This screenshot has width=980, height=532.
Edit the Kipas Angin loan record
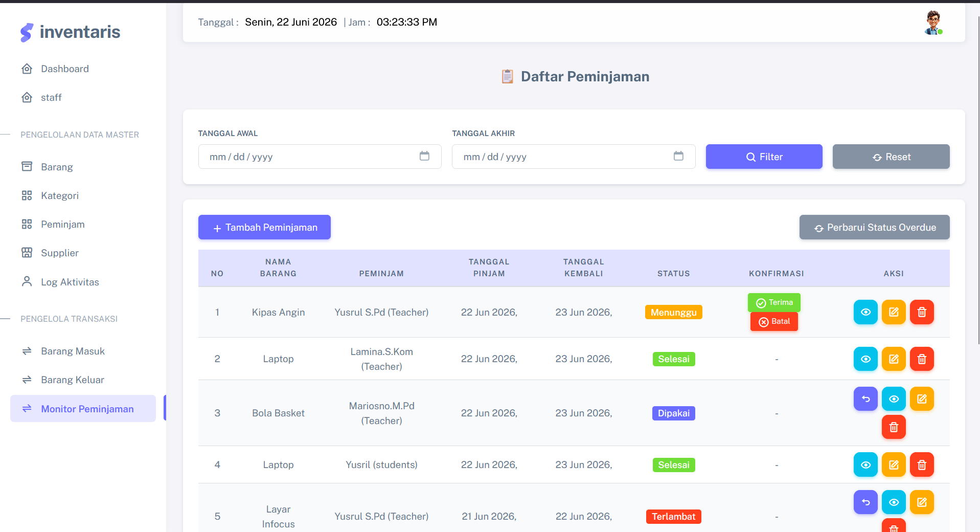click(894, 312)
